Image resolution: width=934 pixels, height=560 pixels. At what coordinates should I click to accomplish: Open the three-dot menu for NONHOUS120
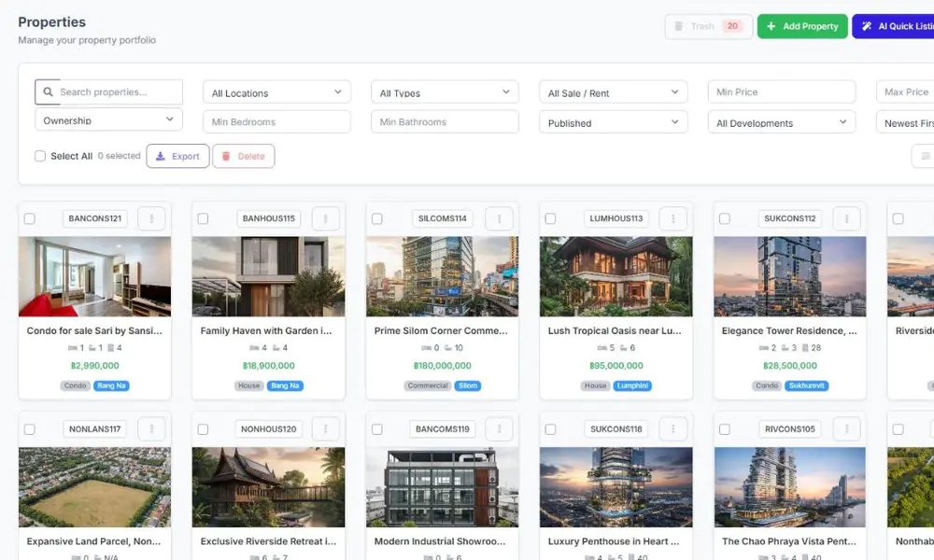pyautogui.click(x=325, y=428)
